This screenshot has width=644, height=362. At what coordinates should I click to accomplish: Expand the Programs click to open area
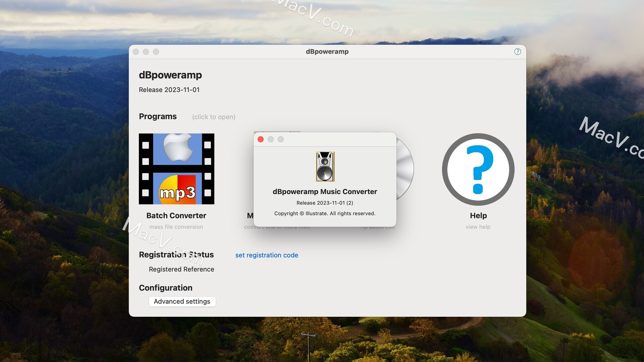[x=214, y=116]
